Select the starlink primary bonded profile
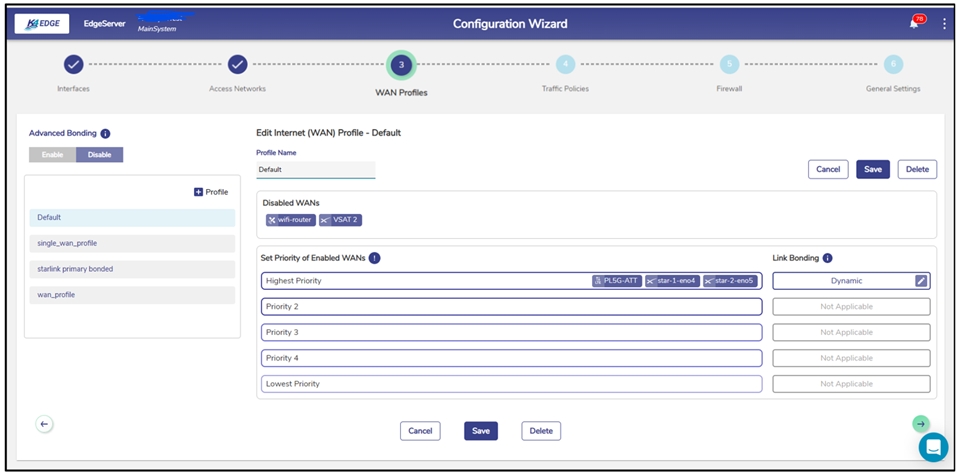 (x=132, y=269)
